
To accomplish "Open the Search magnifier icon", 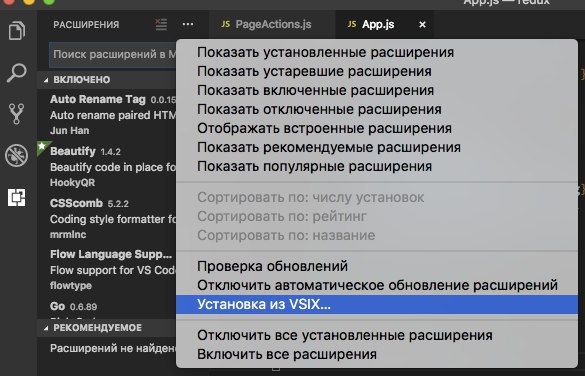I will (x=17, y=72).
